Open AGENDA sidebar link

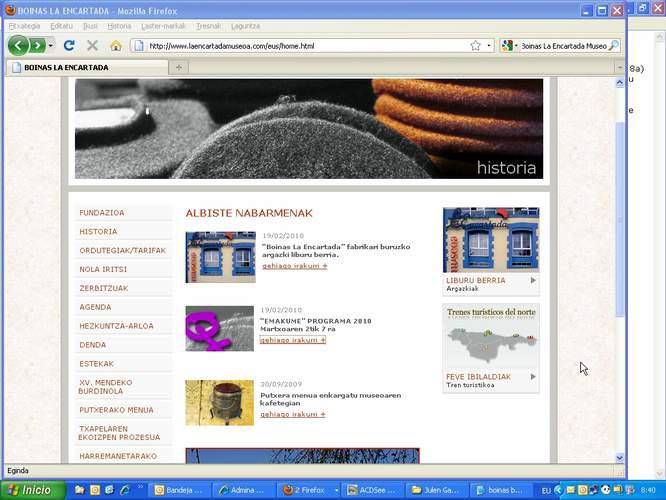[95, 307]
